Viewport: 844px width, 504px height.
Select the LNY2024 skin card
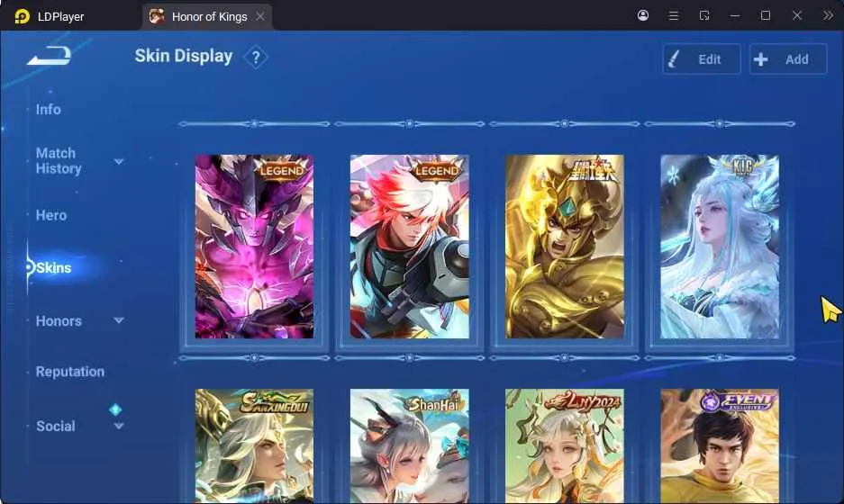click(x=564, y=445)
